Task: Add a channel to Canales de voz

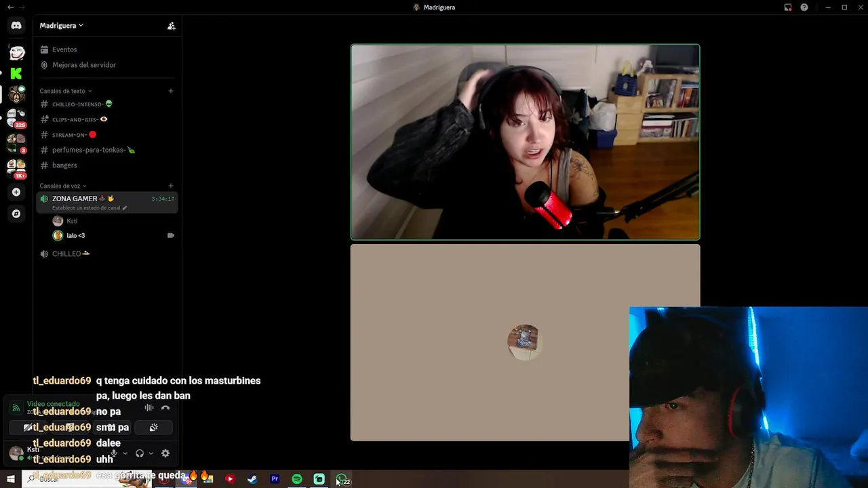Action: 171,186
